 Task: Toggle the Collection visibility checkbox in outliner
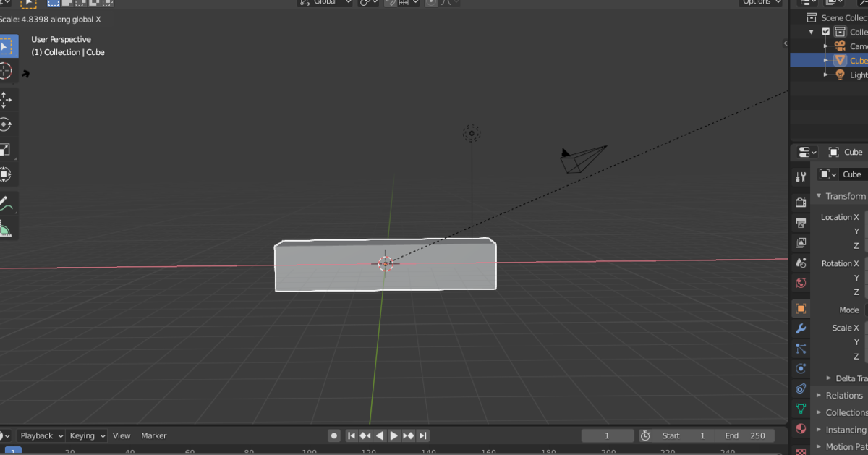click(x=826, y=32)
